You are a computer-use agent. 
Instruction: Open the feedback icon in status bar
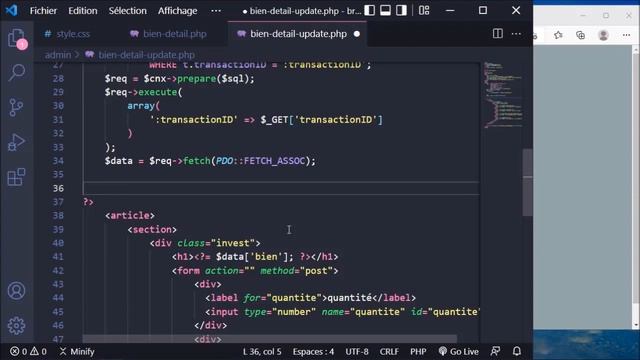click(496, 351)
